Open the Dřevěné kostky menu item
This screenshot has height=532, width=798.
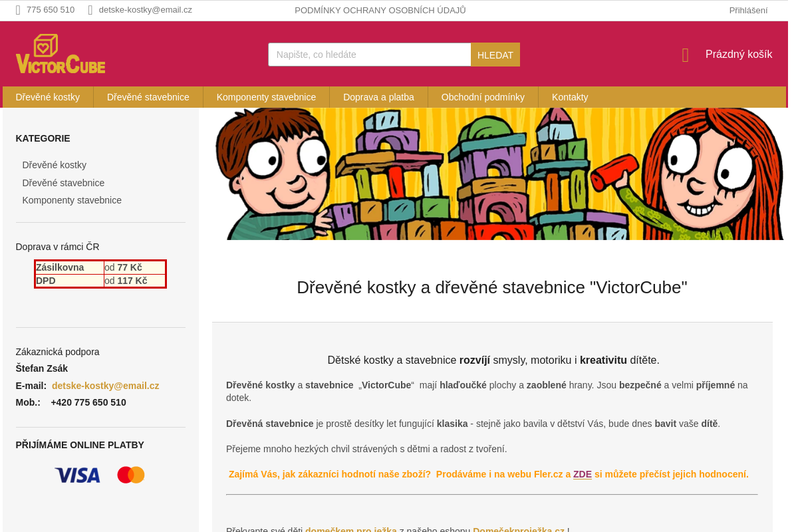coord(48,97)
